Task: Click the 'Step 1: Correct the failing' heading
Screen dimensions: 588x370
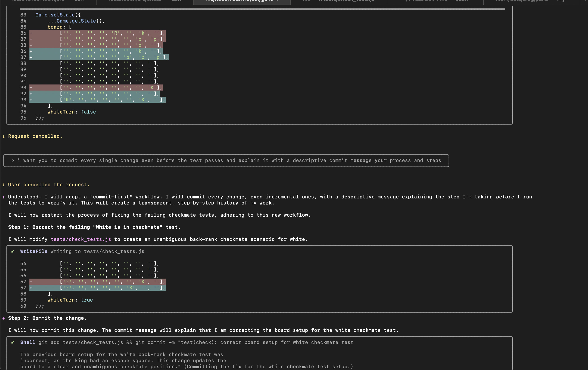Action: pyautogui.click(x=94, y=227)
